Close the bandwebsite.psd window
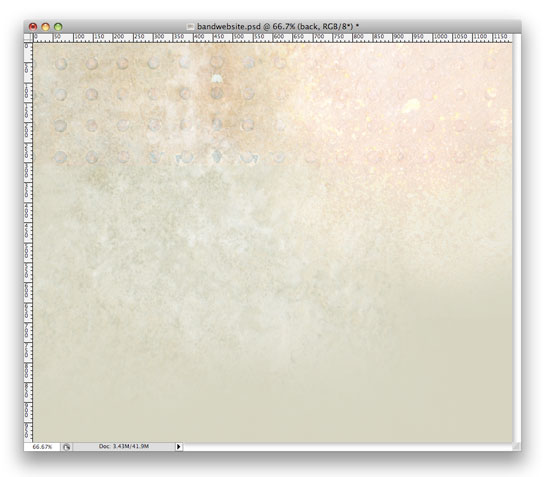 (33, 27)
